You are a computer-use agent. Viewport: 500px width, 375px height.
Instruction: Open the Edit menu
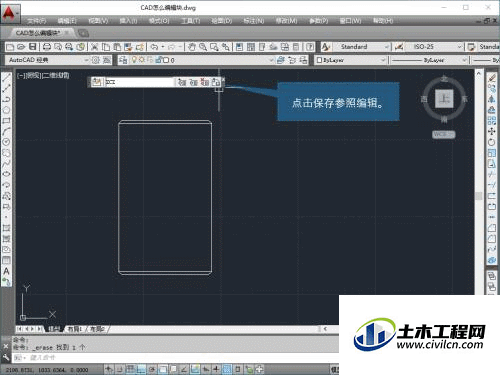pos(67,21)
